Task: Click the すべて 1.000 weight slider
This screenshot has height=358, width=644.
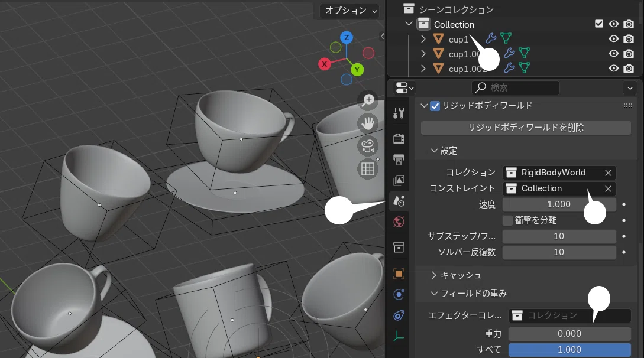Action: click(x=569, y=350)
